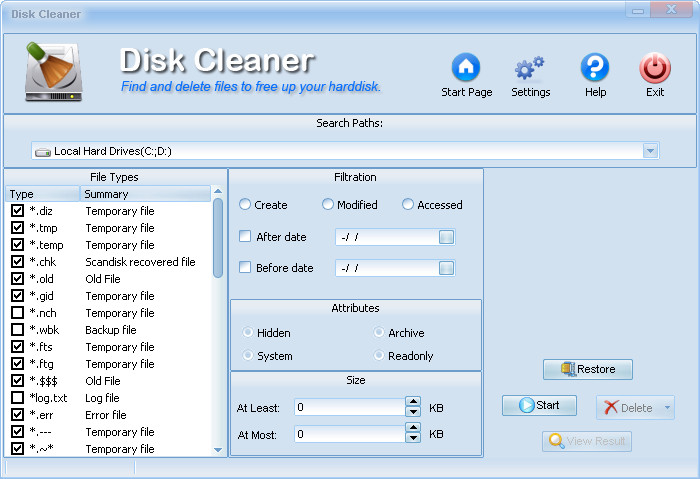Screen dimensions: 700x479
Task: Decrease the At Least size value
Action: coord(413,412)
